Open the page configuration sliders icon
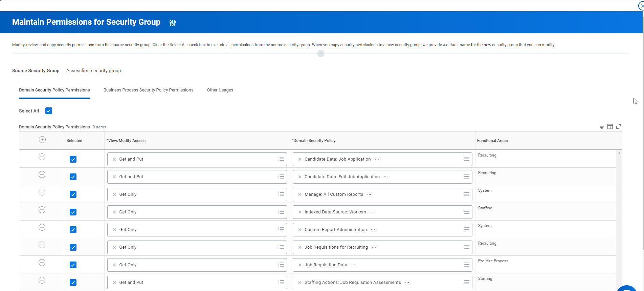Image resolution: width=644 pixels, height=291 pixels. tap(173, 23)
